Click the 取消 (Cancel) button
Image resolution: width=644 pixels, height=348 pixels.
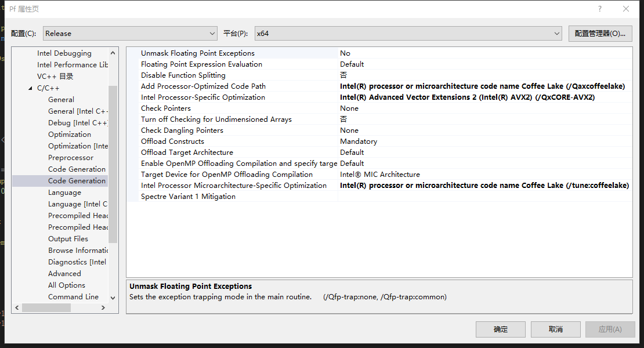point(556,329)
